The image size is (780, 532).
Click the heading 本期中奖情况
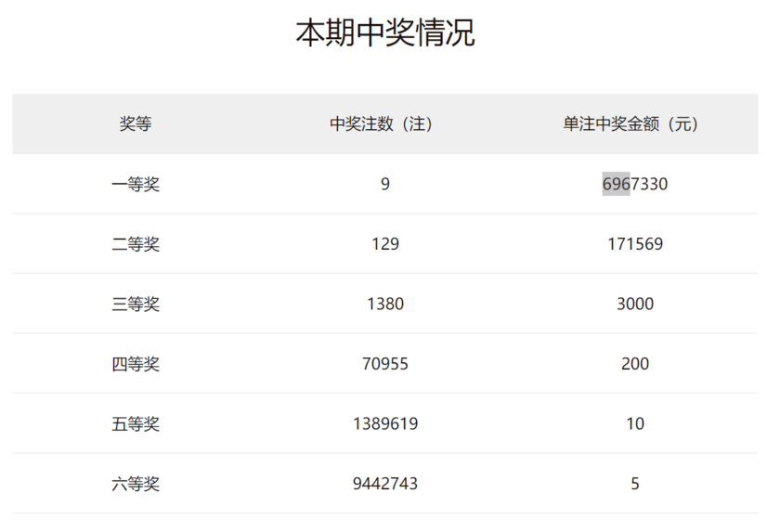tap(385, 32)
